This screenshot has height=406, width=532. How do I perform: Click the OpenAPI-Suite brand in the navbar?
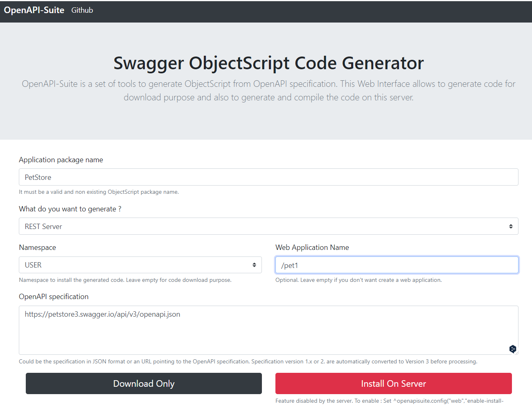pyautogui.click(x=34, y=10)
